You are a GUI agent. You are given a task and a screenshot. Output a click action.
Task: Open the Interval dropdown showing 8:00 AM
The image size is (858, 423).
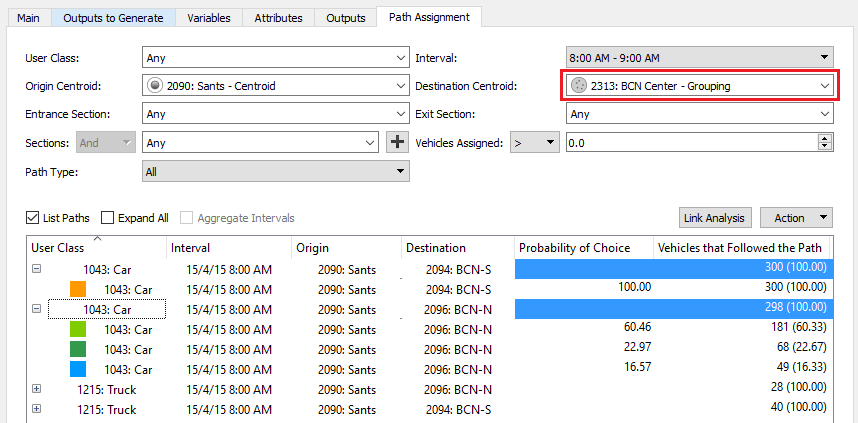pyautogui.click(x=699, y=58)
